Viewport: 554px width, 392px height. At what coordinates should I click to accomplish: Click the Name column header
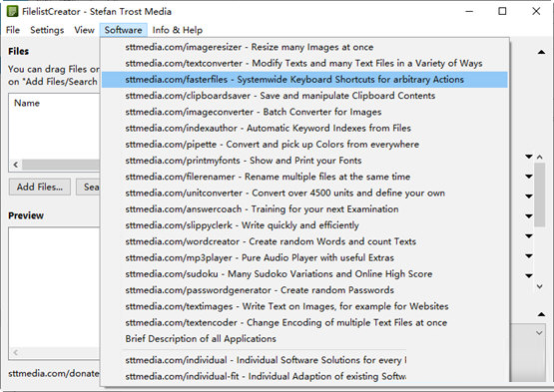click(27, 104)
